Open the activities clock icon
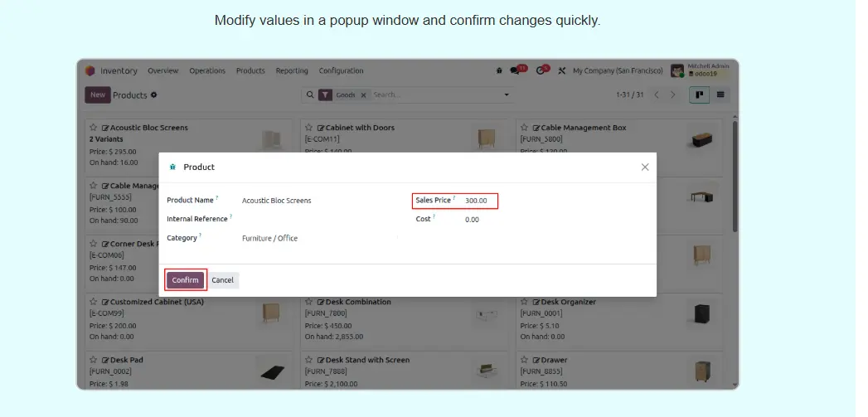The width and height of the screenshot is (868, 417). pyautogui.click(x=541, y=71)
